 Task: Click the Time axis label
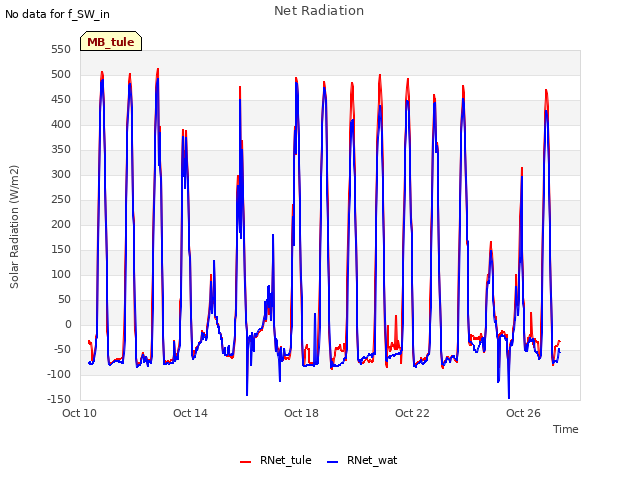coord(566,429)
